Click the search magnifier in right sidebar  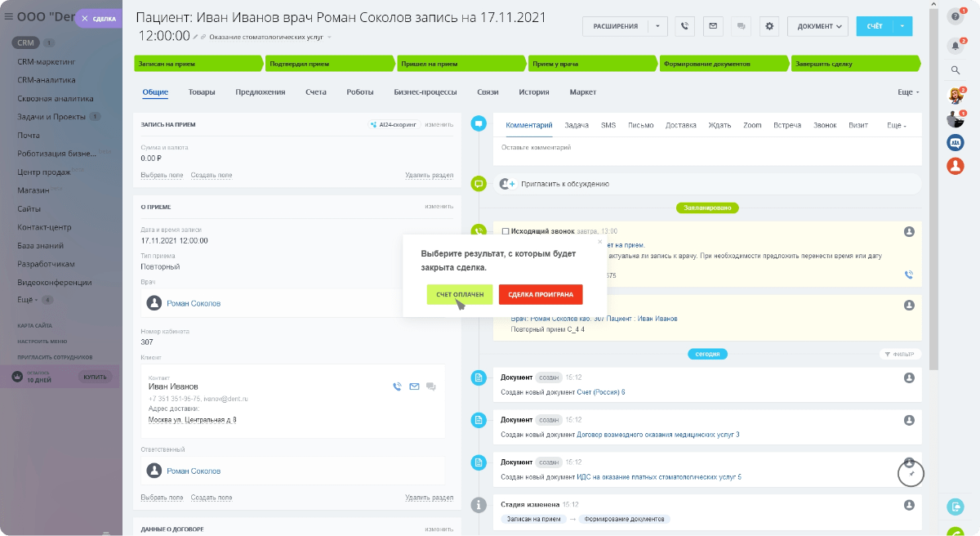point(955,70)
